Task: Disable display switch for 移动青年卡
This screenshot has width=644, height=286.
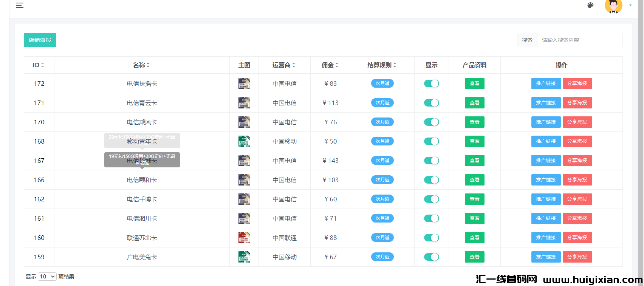Action: pos(431,141)
